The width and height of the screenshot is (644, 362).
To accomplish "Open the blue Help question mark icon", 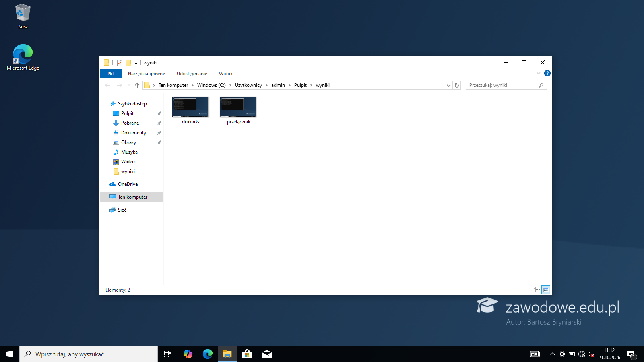I will pos(547,73).
